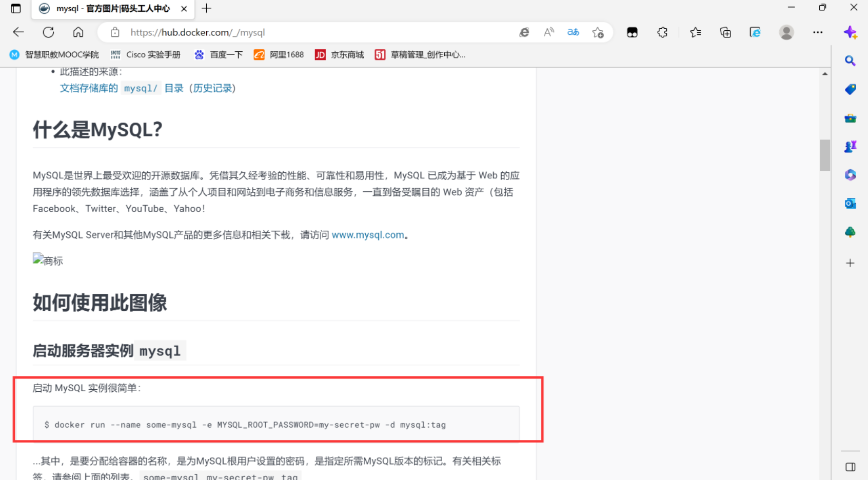This screenshot has height=480, width=868.
Task: Click the broken 商标 logo image
Action: (x=48, y=260)
